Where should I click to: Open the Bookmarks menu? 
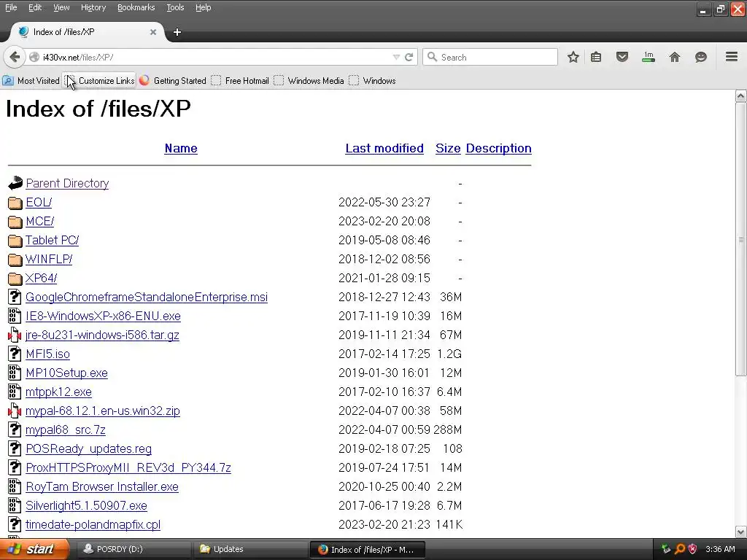[x=136, y=7]
